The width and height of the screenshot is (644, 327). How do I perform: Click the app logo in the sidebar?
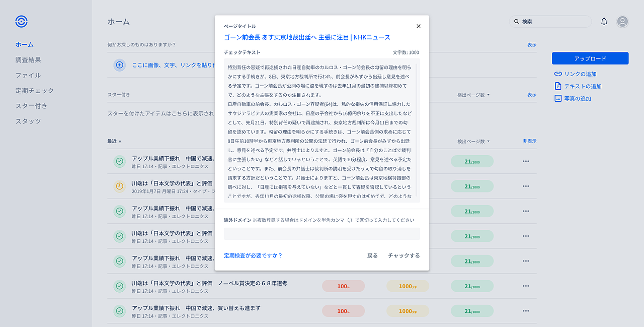[21, 21]
